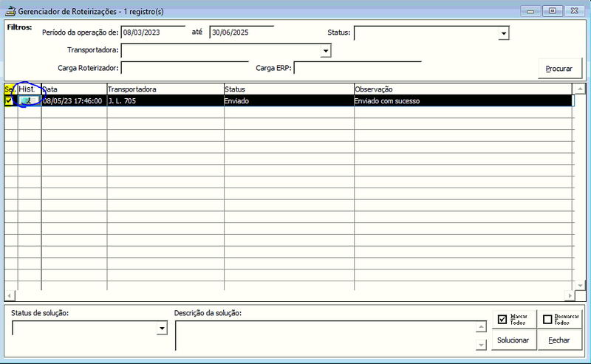Minimize the Gerenciador de Roteirizações window
591x364 pixels.
click(x=530, y=11)
